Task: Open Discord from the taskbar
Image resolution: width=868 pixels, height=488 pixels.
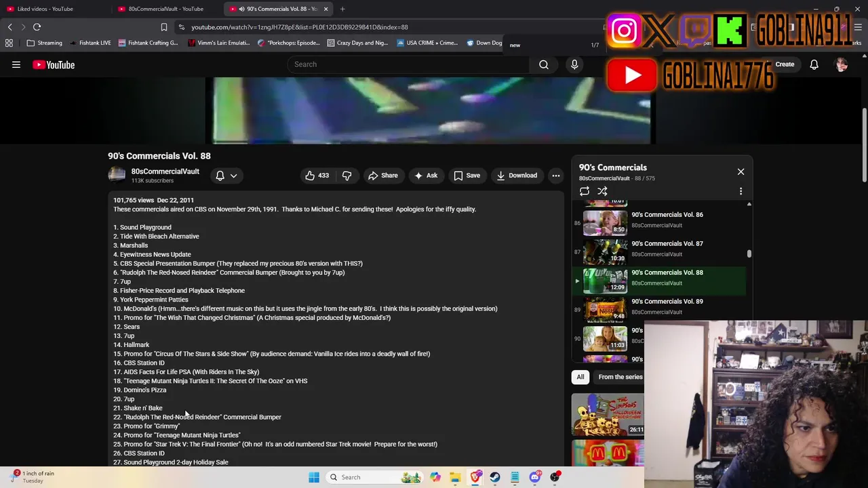Action: [x=535, y=477]
